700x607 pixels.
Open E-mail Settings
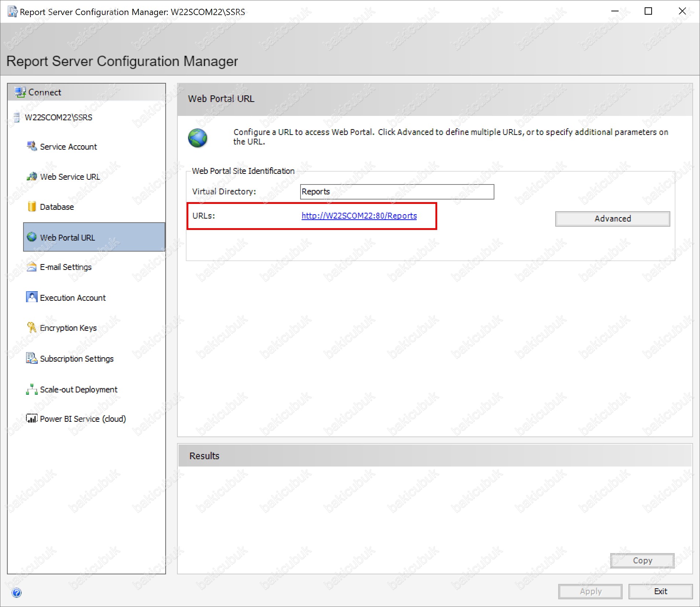pyautogui.click(x=66, y=267)
